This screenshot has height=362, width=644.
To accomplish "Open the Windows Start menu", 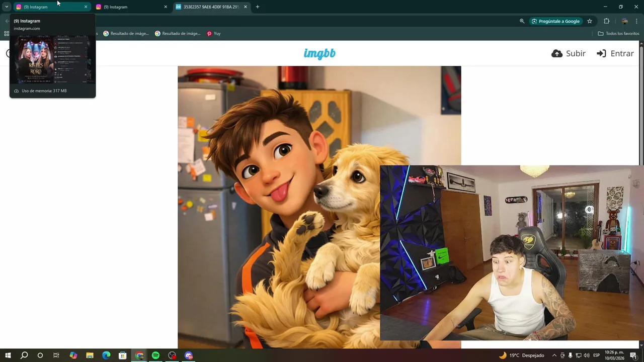I will click(8, 355).
